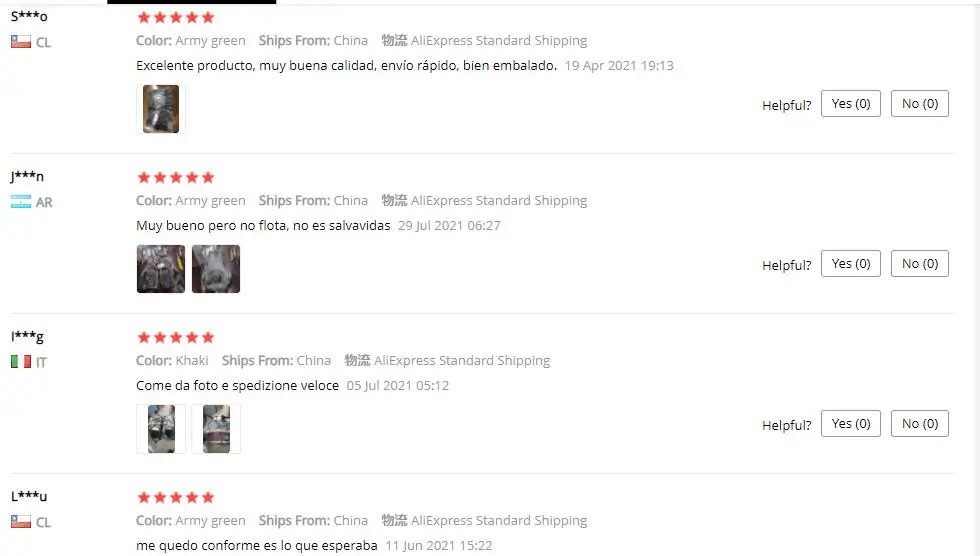Vote No on I***g's Khaki review

click(919, 424)
